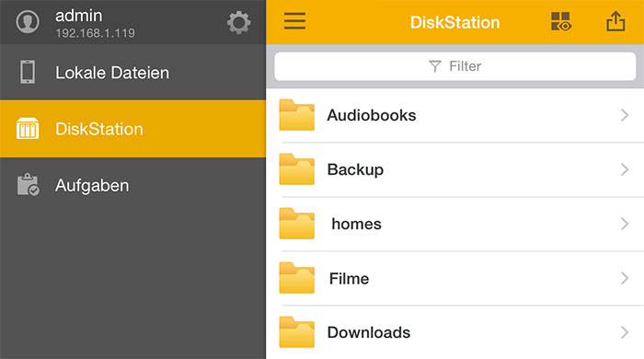This screenshot has height=359, width=644.
Task: Tap the Downloads folder icon
Action: tap(296, 332)
